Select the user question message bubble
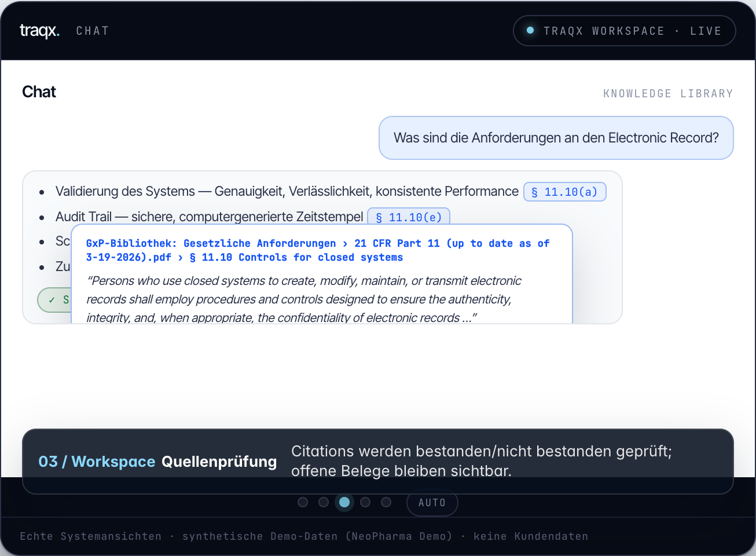 (556, 138)
